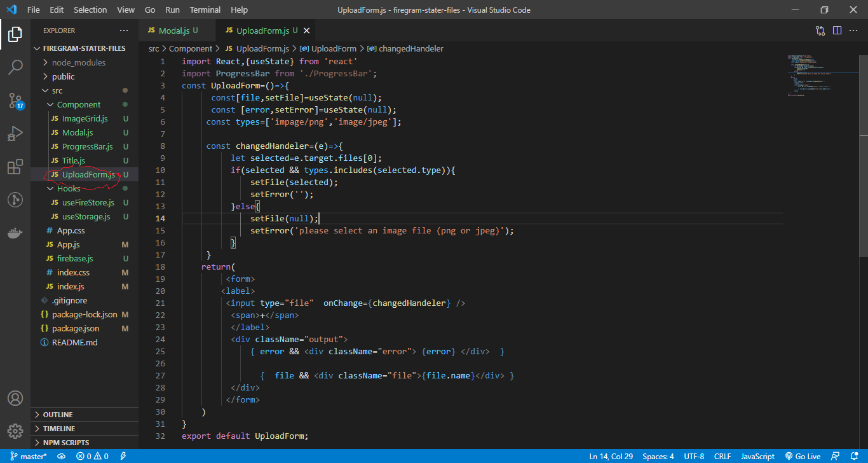
Task: Expand the OUTLINE section
Action: 85,415
